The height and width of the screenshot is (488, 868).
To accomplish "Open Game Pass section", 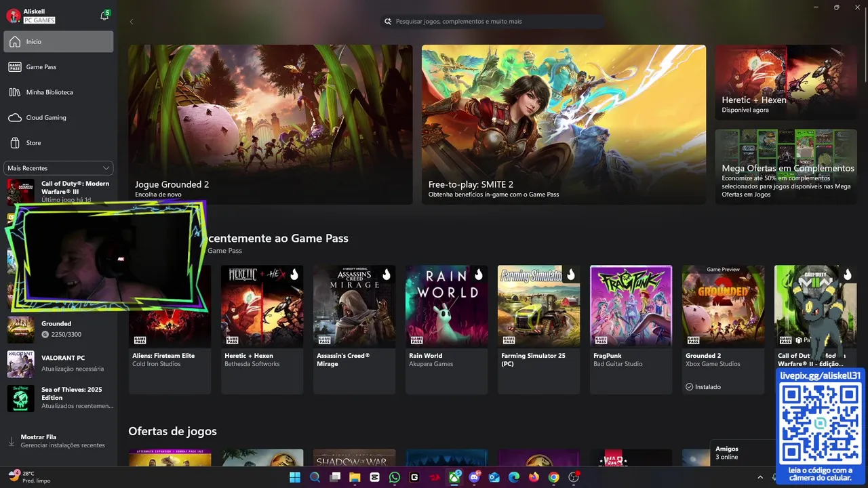I will 58,67.
